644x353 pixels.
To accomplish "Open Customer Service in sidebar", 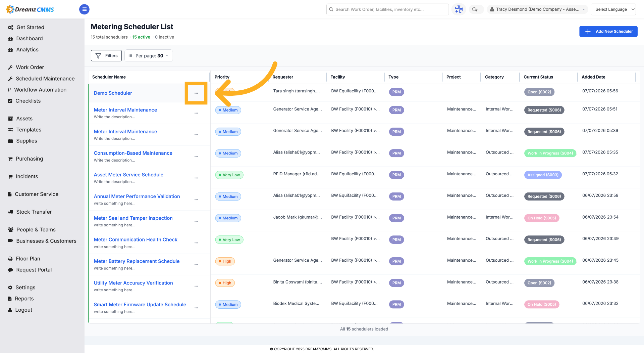I will [x=37, y=194].
